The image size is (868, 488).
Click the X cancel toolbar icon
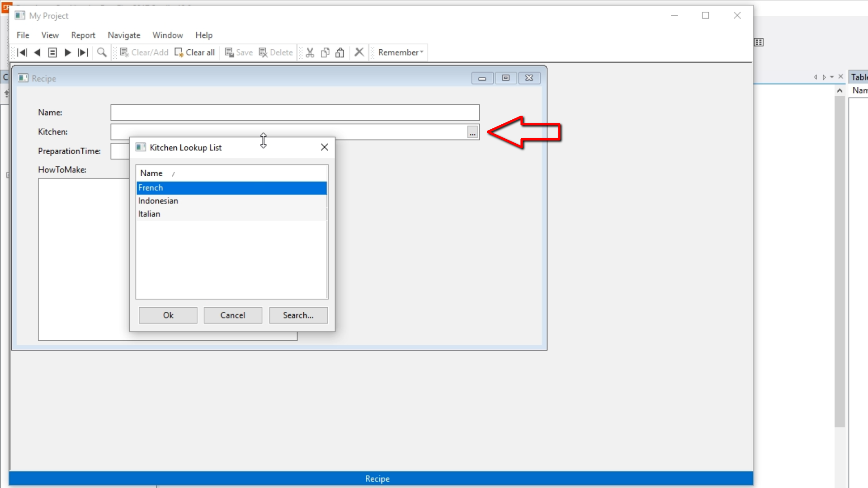point(359,52)
